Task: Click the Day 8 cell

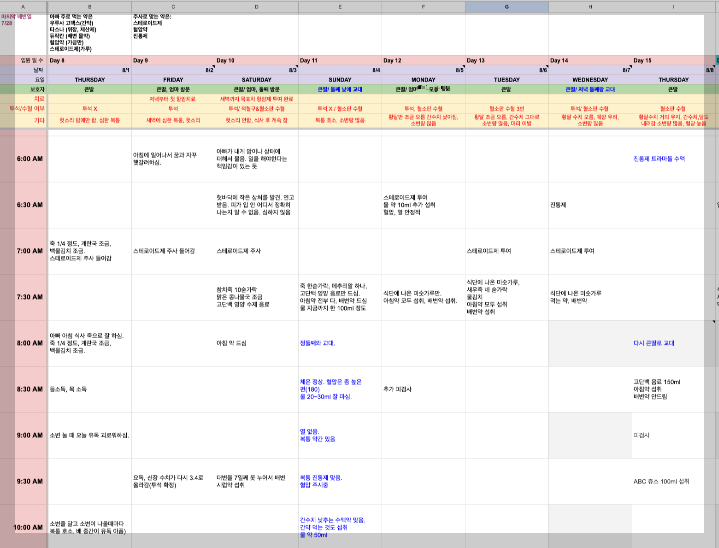Action: pyautogui.click(x=89, y=60)
